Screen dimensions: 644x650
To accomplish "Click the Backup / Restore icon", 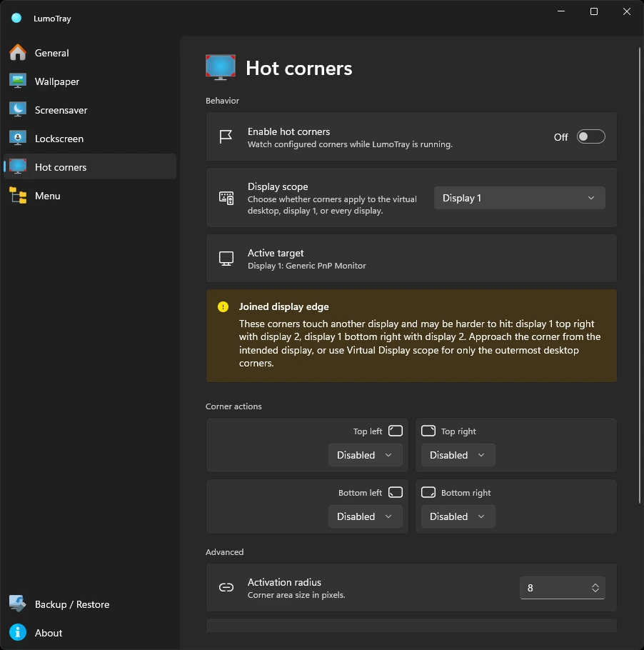I will [x=18, y=604].
